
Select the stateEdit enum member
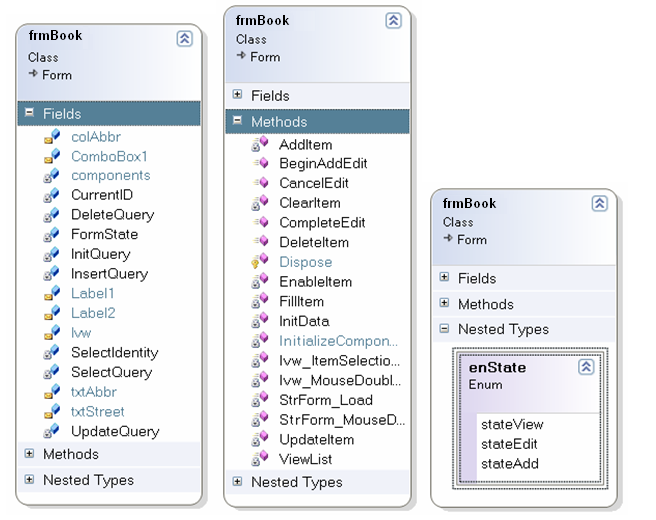pos(509,444)
